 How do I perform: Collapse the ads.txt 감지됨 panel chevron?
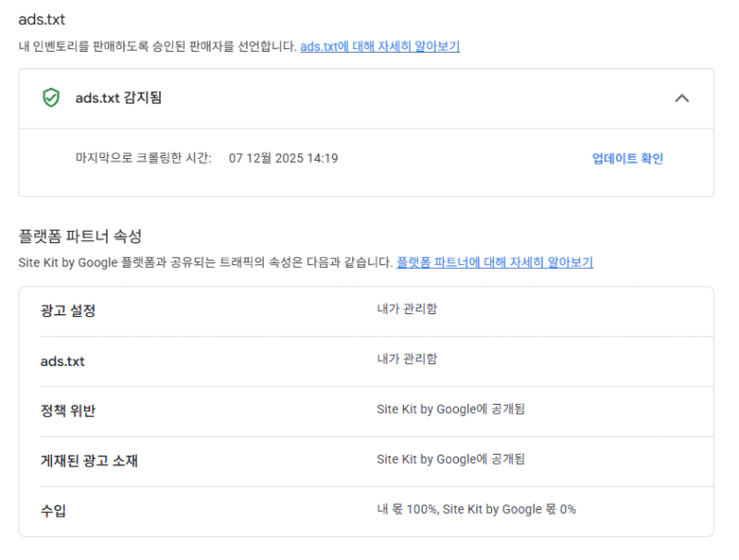point(682,99)
